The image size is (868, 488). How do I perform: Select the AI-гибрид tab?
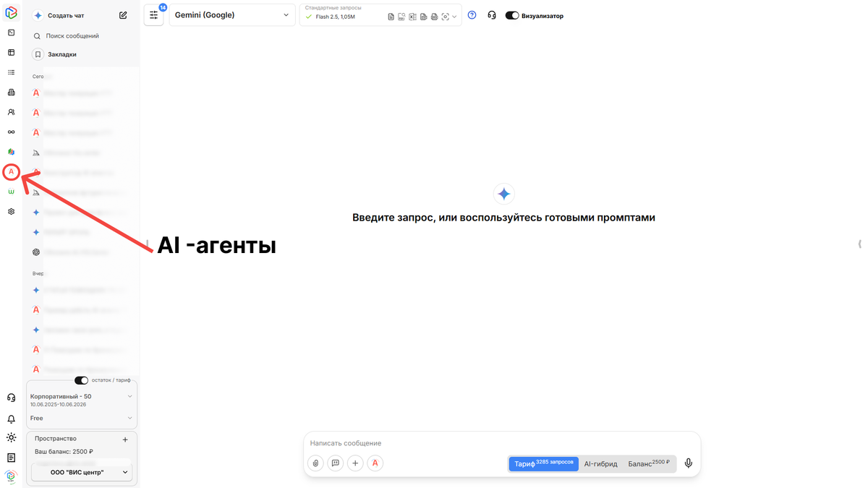(601, 463)
